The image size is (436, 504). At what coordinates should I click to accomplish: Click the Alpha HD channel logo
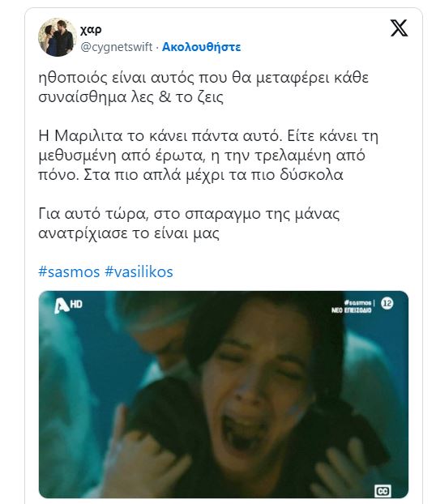[x=68, y=305]
